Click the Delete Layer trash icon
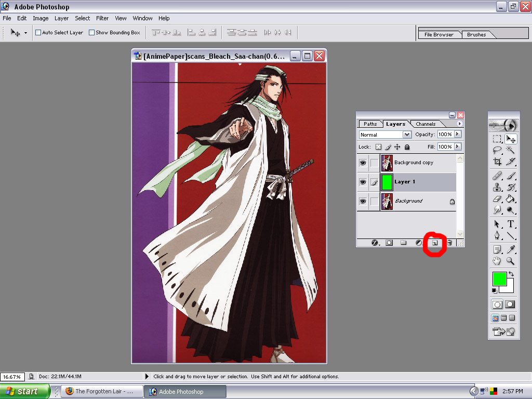 point(449,243)
